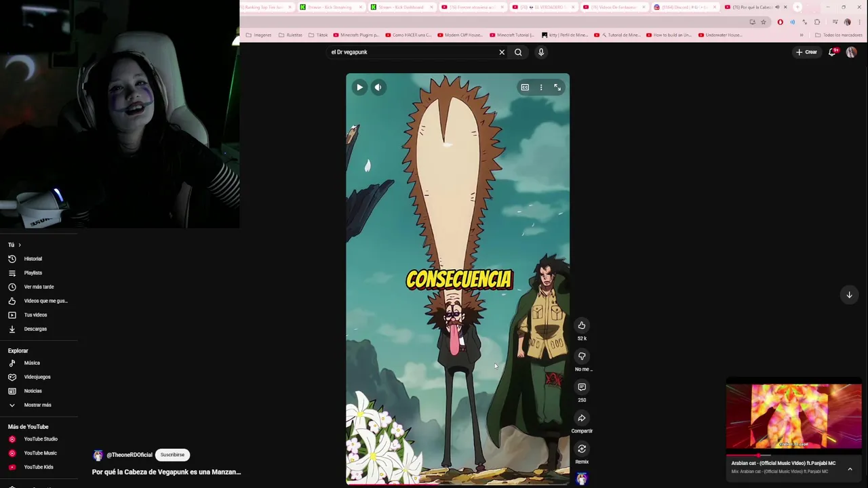Click the Compartir share icon
Viewport: 868px width, 488px height.
(582, 418)
